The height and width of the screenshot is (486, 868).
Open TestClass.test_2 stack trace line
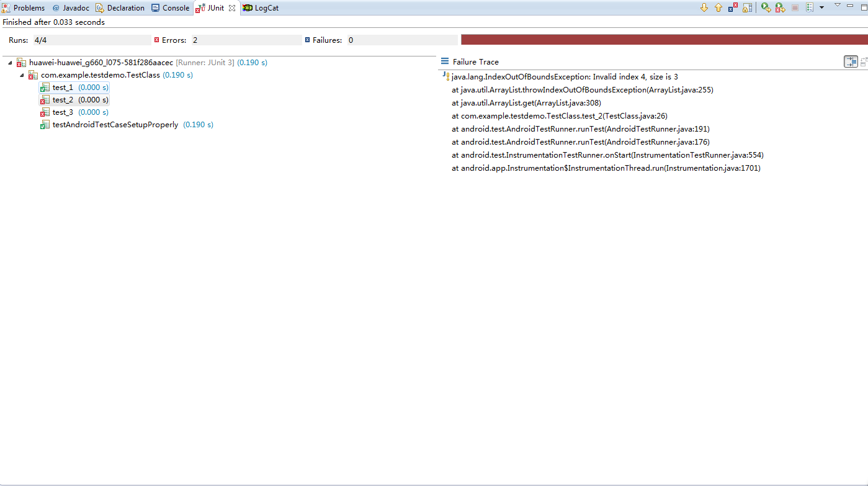[560, 116]
